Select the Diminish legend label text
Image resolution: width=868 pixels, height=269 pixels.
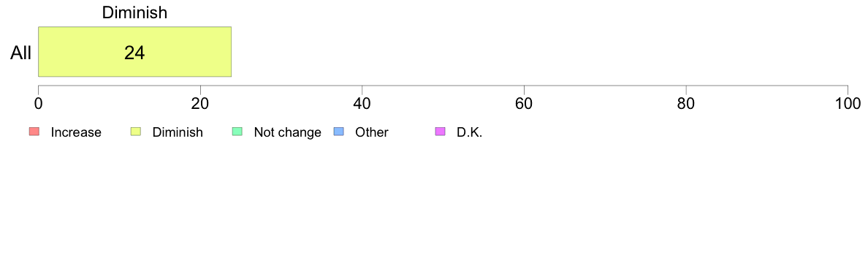(x=178, y=132)
